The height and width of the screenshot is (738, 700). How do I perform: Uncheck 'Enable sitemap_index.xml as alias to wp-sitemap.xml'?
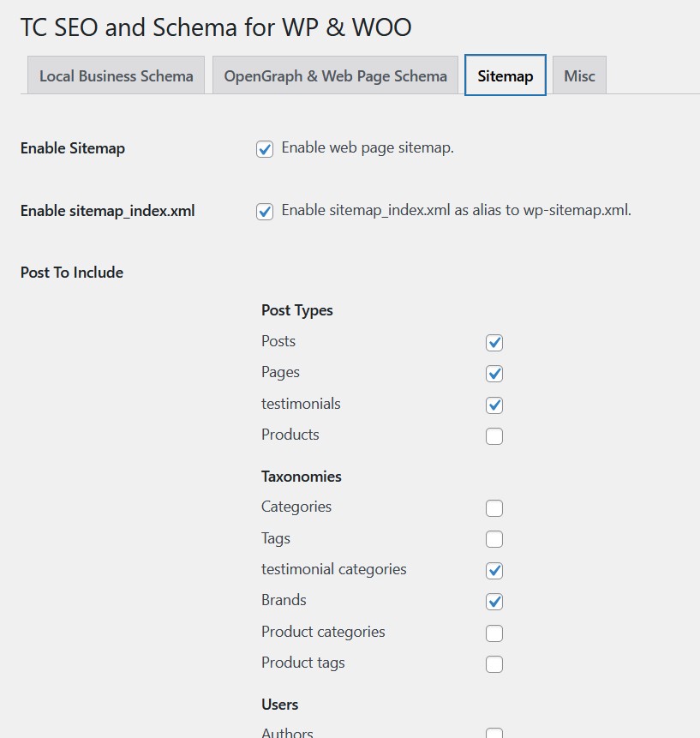point(265,211)
